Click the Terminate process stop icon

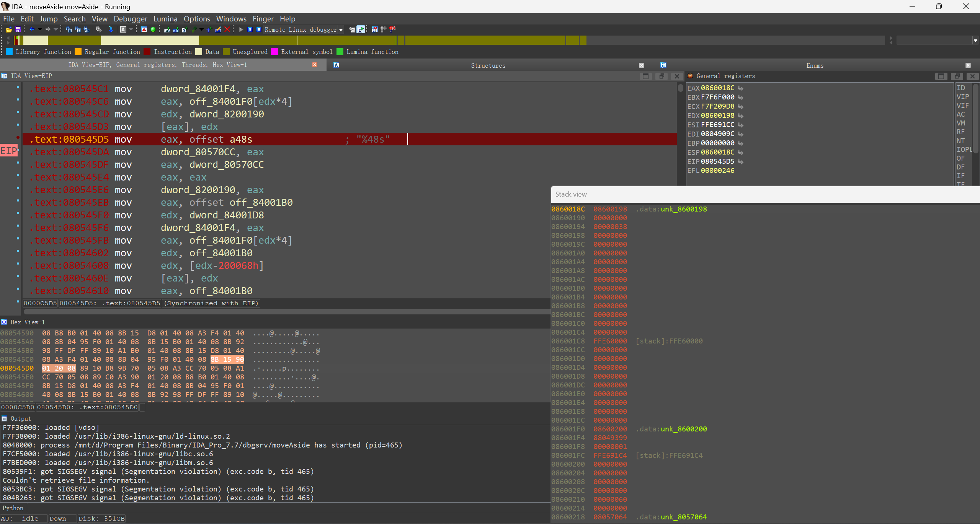[259, 29]
